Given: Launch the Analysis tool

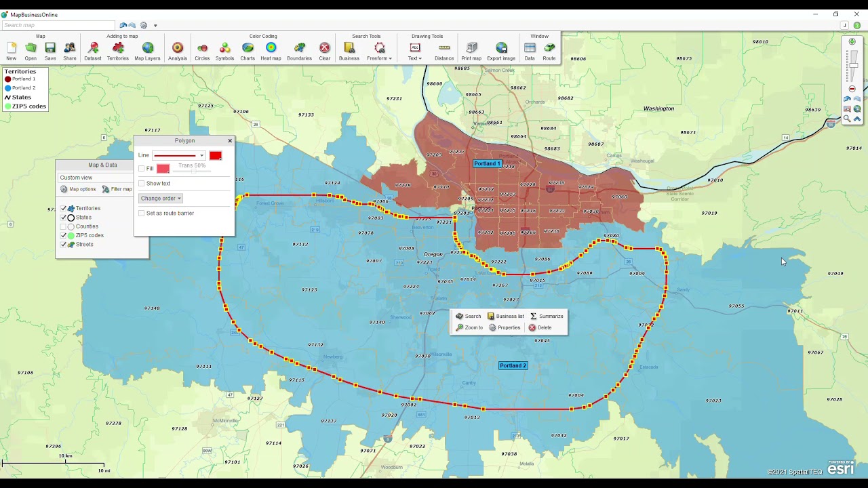Looking at the screenshot, I should pos(178,51).
